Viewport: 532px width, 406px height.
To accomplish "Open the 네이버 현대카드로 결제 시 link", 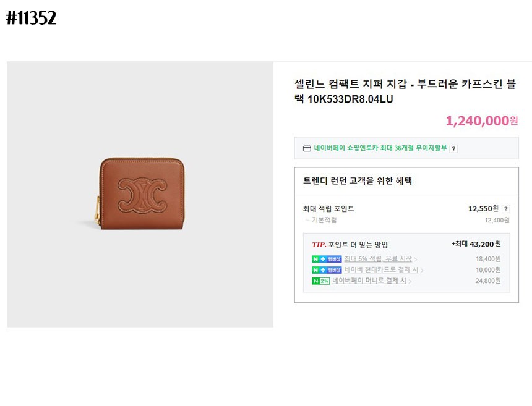I will tap(381, 270).
